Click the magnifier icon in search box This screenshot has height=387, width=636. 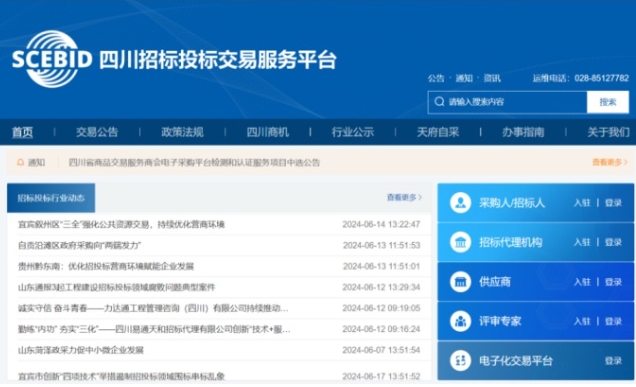pyautogui.click(x=439, y=101)
